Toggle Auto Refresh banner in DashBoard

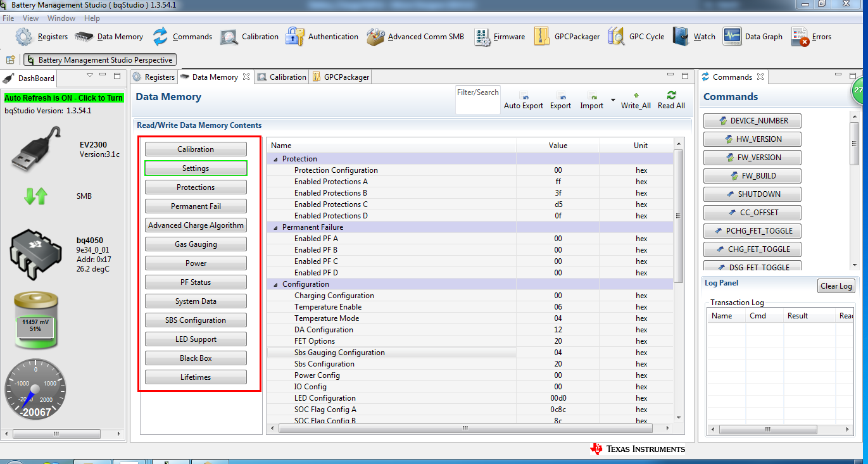point(64,98)
